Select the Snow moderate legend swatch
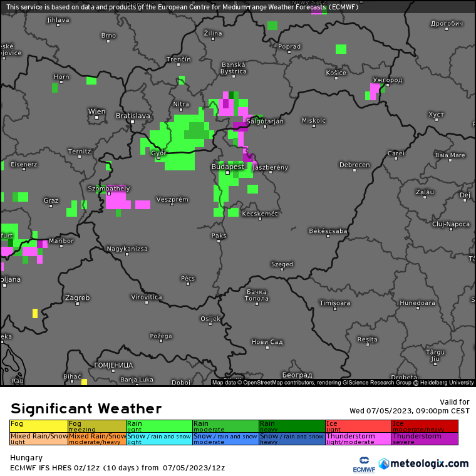This screenshot has width=476, height=476. click(225, 438)
